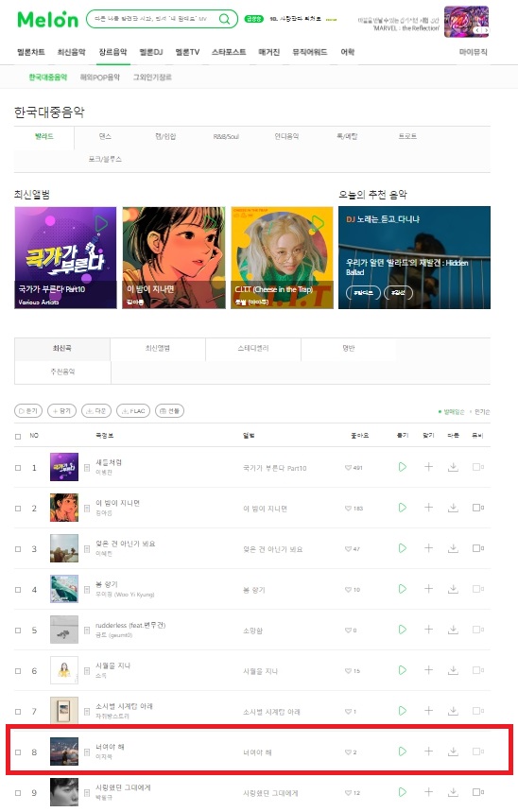The image size is (518, 812).
Task: Click the next arrow on top banner thumbnail
Action: click(485, 30)
